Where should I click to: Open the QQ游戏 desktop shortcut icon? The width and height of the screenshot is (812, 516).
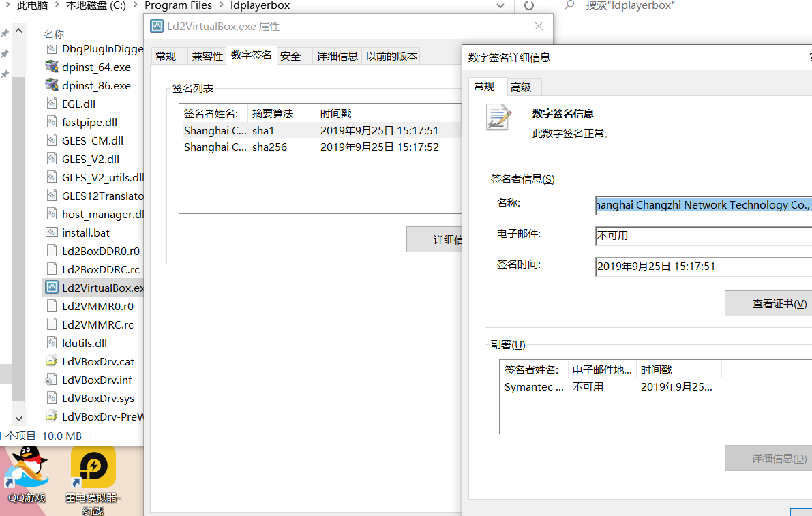click(27, 468)
